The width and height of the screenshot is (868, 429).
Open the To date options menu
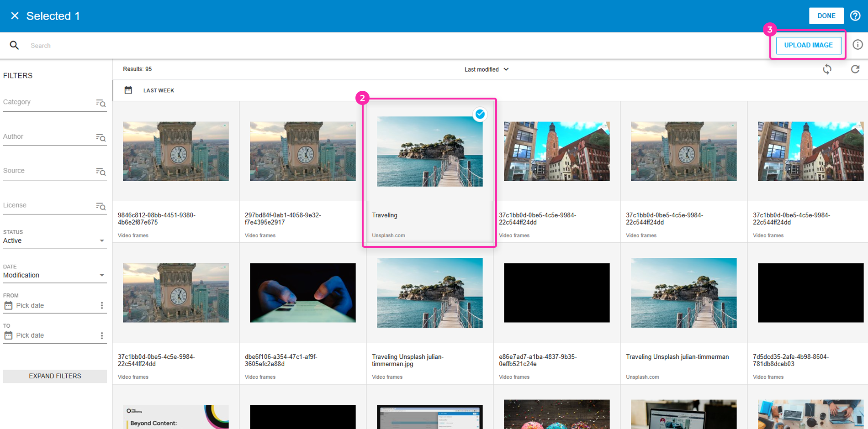[101, 335]
